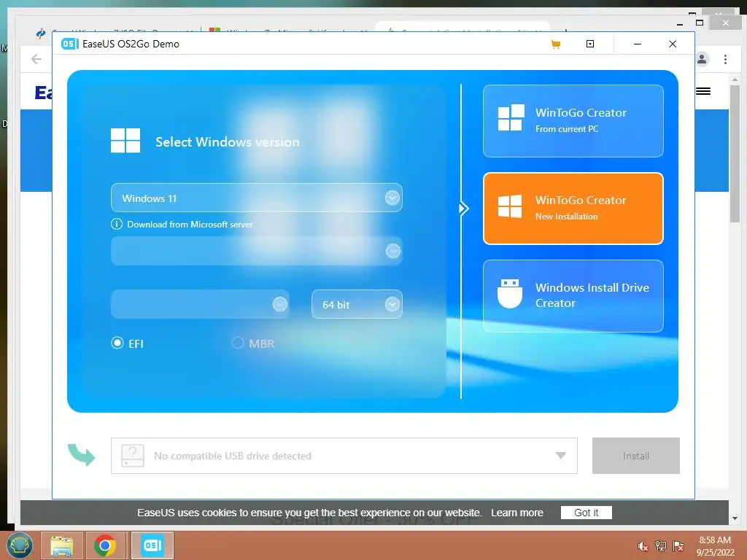The image size is (747, 560).
Task: Close the EaseUS OS2Go Demo window
Action: [x=673, y=44]
